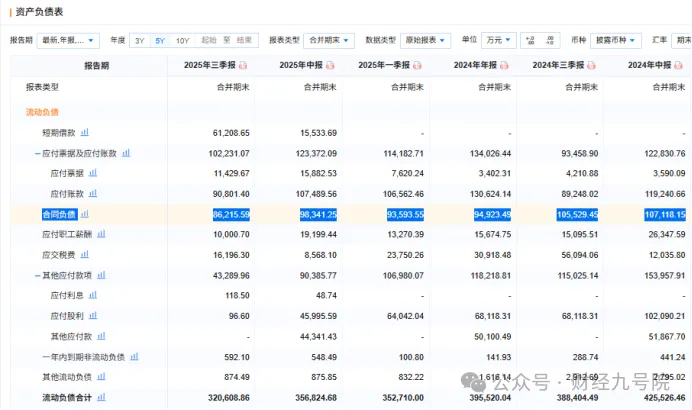Screen dimensions: 692x410
Task: Open PDF icon for 2025年中报
Action: point(330,65)
